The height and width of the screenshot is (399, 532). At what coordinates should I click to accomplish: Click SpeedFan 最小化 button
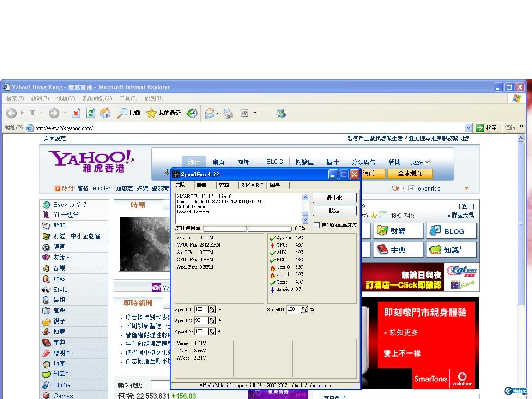[x=334, y=198]
